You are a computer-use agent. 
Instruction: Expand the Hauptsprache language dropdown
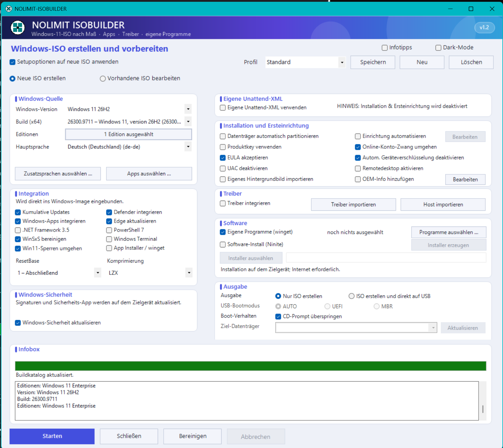(x=129, y=147)
